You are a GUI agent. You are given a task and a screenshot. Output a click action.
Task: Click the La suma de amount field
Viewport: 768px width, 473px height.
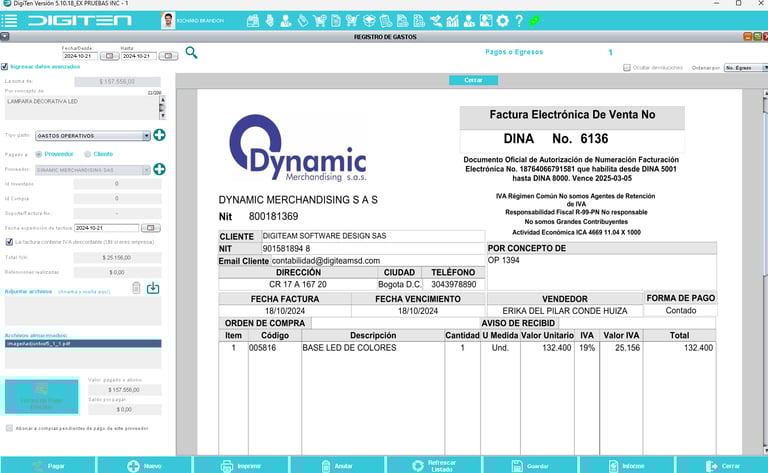coord(117,82)
